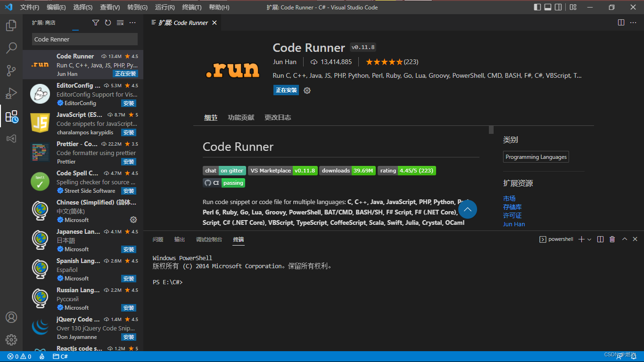Select Russian Language Pack list entry
This screenshot has width=644, height=362.
(x=83, y=298)
